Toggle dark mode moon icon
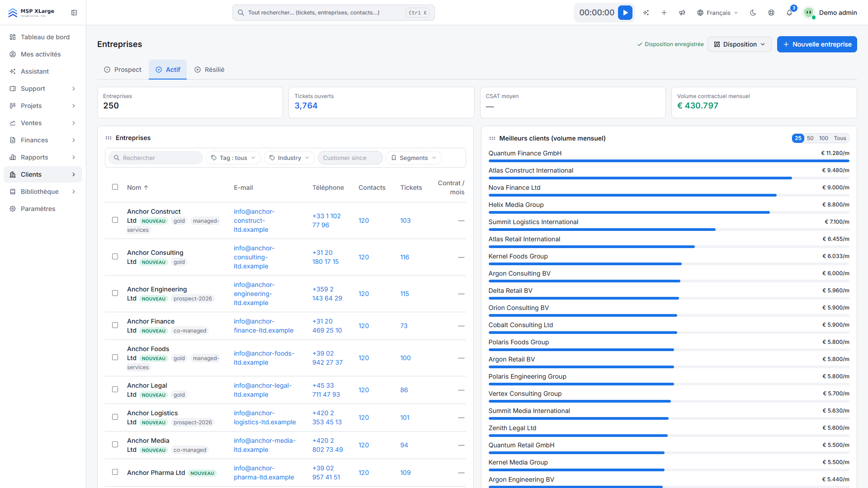 (753, 13)
